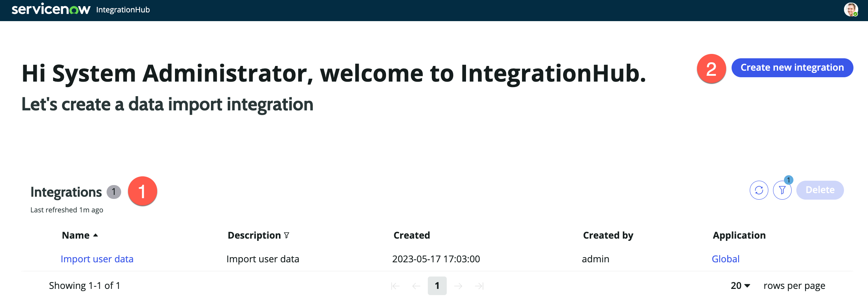Click created date 2023-05-17 17:03:00 cell
This screenshot has height=298, width=868.
[436, 259]
